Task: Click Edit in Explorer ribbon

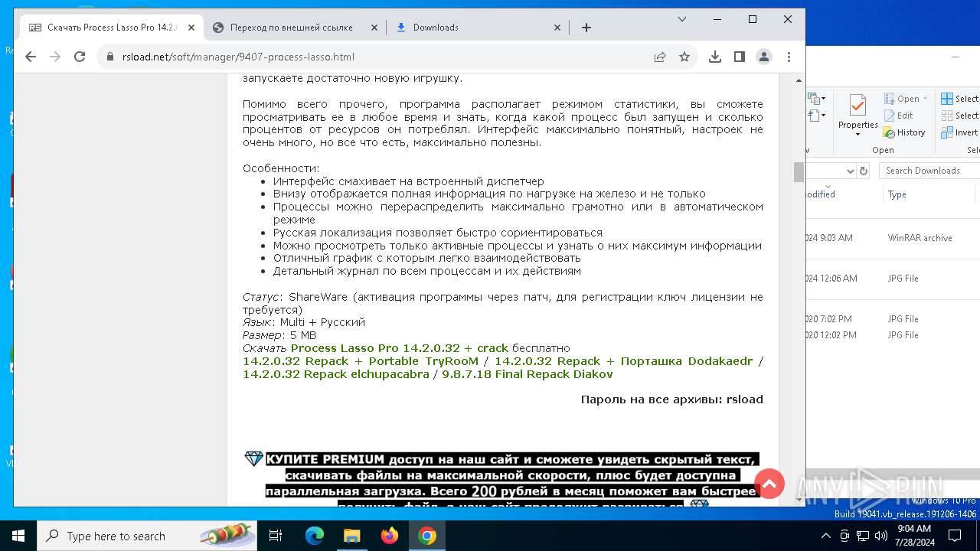Action: [899, 116]
